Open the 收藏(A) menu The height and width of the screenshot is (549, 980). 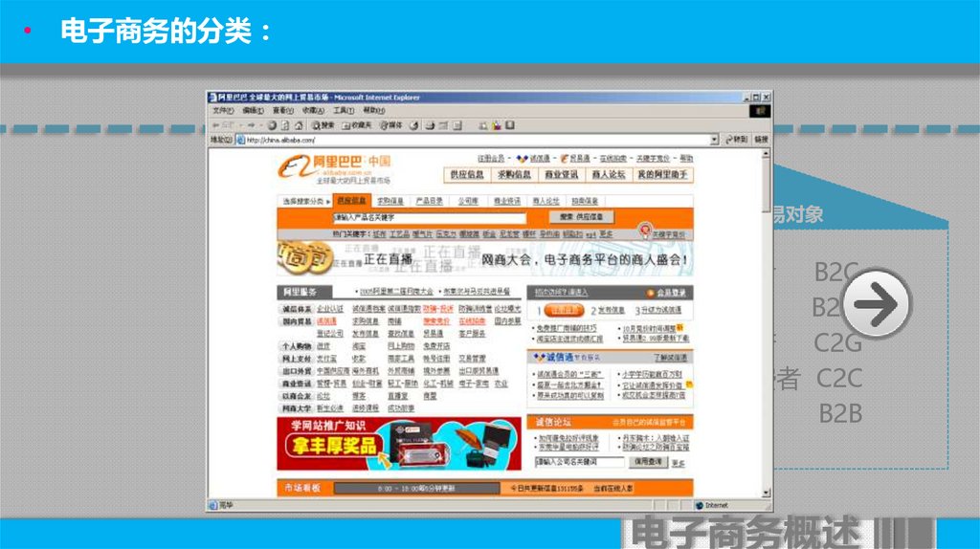(x=313, y=111)
